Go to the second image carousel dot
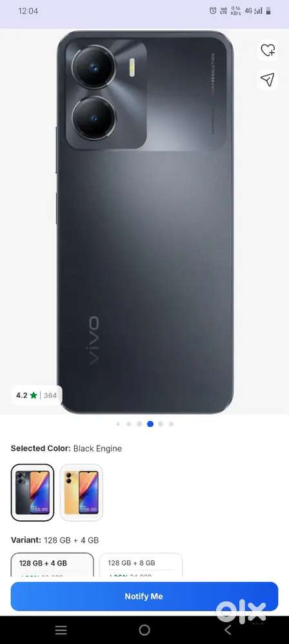289x644 pixels. coord(129,424)
